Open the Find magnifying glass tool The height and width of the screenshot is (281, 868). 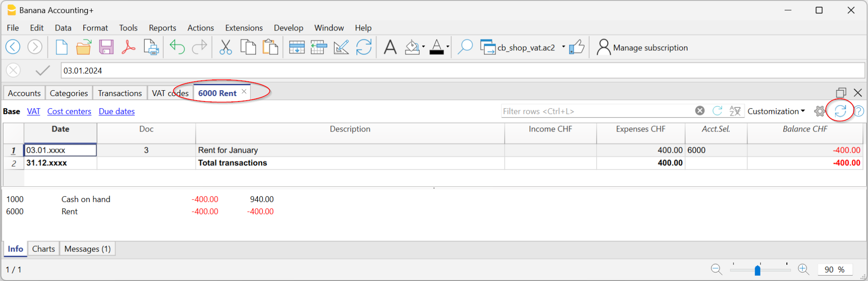click(x=465, y=47)
